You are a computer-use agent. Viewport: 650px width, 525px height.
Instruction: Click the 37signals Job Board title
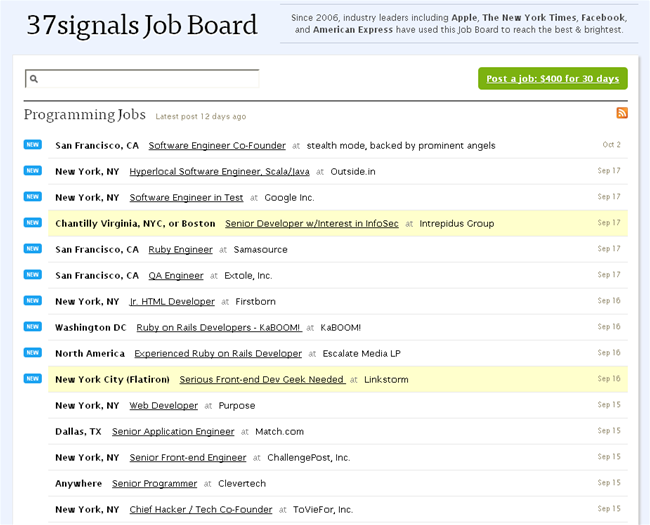tap(142, 25)
